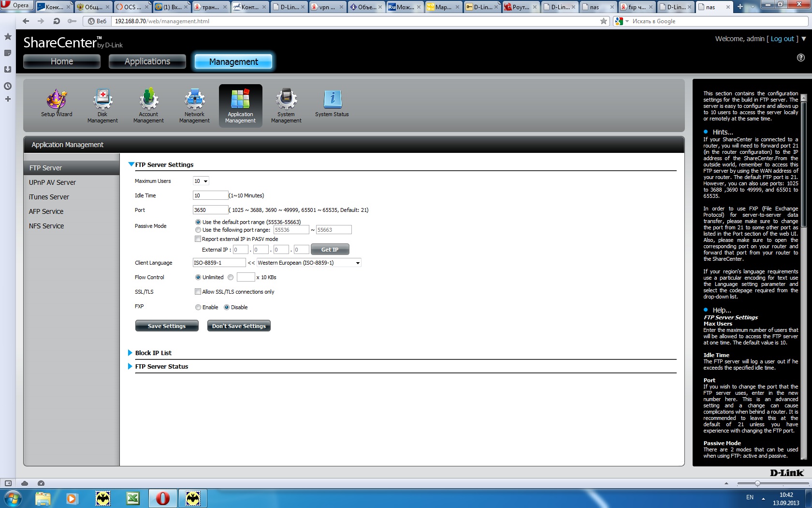The image size is (812, 508).
Task: Select the Management tab
Action: click(233, 61)
